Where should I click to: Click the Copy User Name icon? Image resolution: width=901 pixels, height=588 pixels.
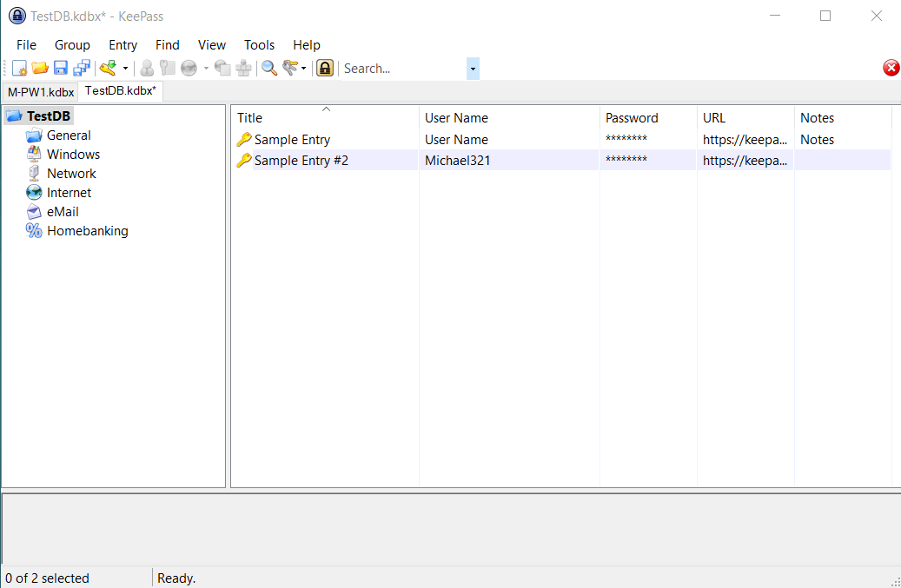click(x=147, y=69)
